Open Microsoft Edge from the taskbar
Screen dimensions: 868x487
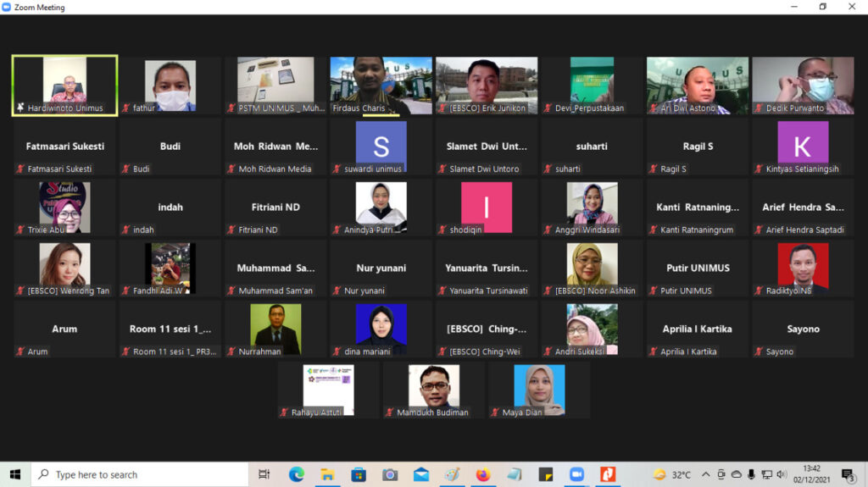[x=296, y=474]
